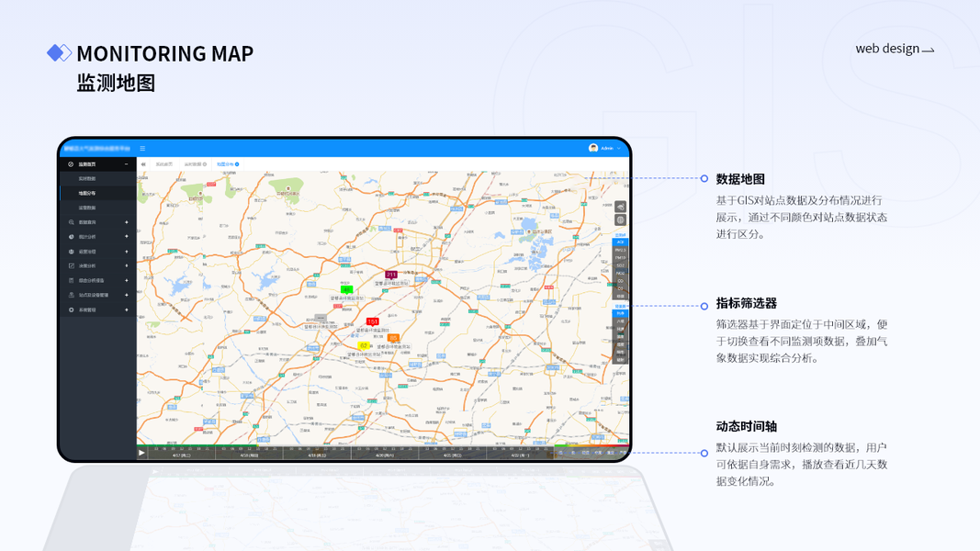This screenshot has width=980, height=551.
Task: Jump to the 4/17 timeline segment
Action: click(181, 454)
